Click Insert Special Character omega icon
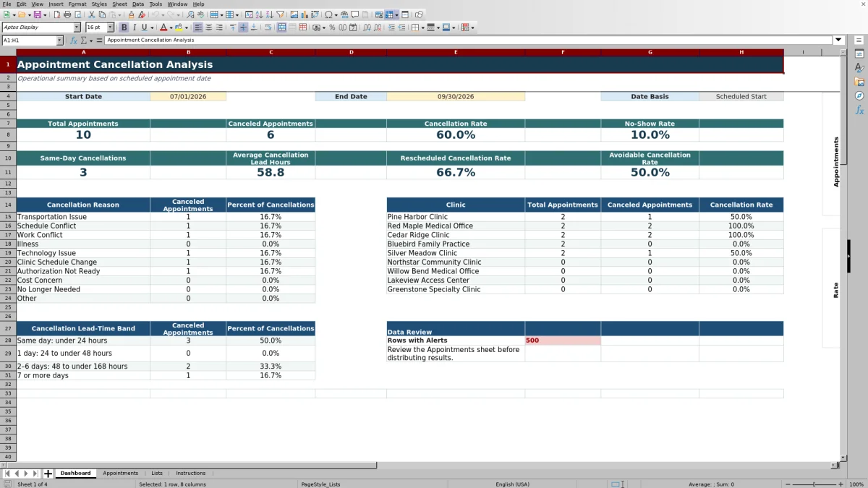 pyautogui.click(x=328, y=14)
